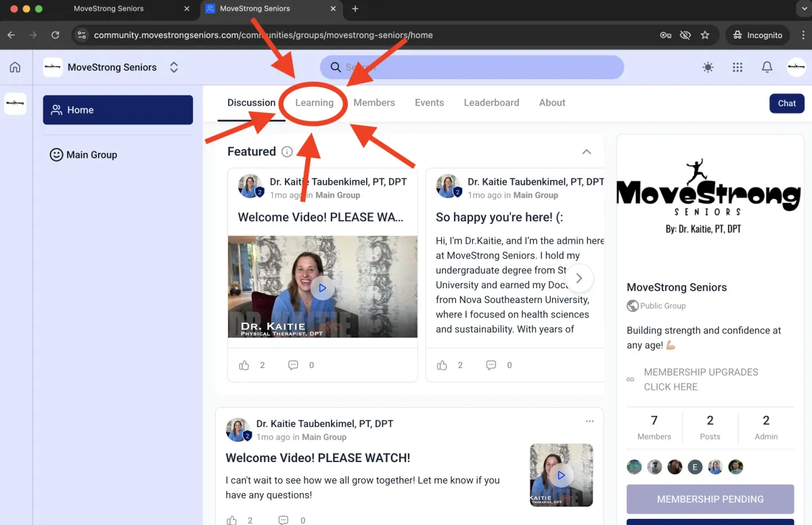Image resolution: width=812 pixels, height=525 pixels.
Task: Click the home icon in the top bar
Action: (15, 67)
